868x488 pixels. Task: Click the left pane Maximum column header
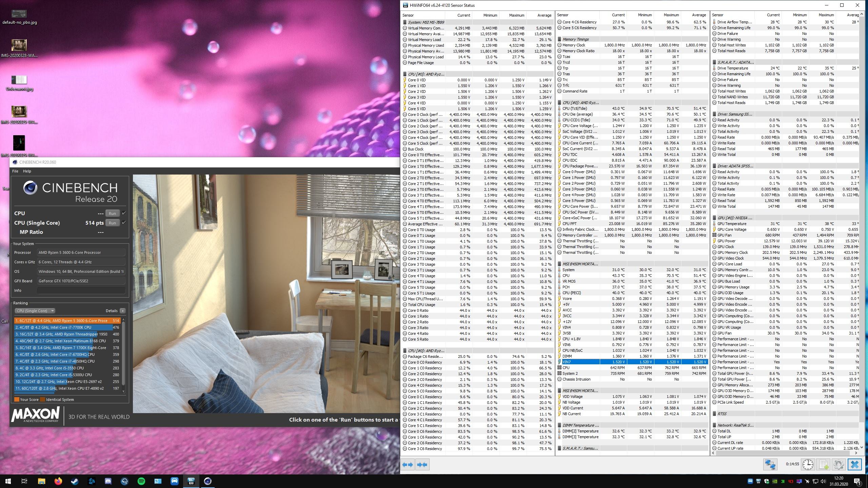point(512,15)
